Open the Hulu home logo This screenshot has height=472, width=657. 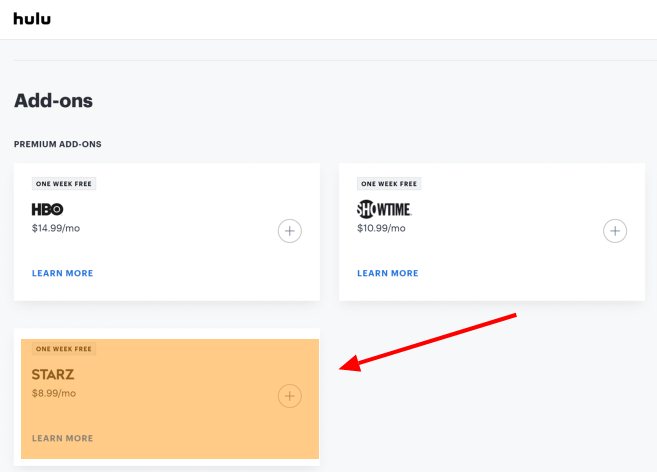(32, 18)
